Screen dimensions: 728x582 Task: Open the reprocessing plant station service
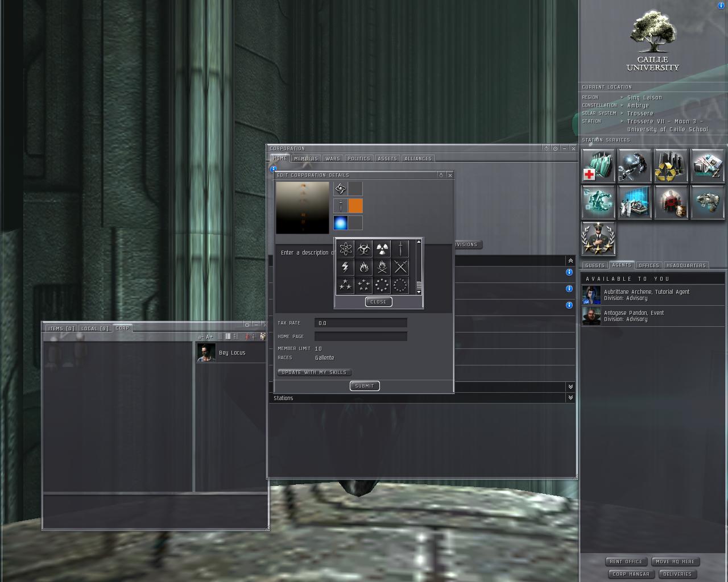(671, 166)
